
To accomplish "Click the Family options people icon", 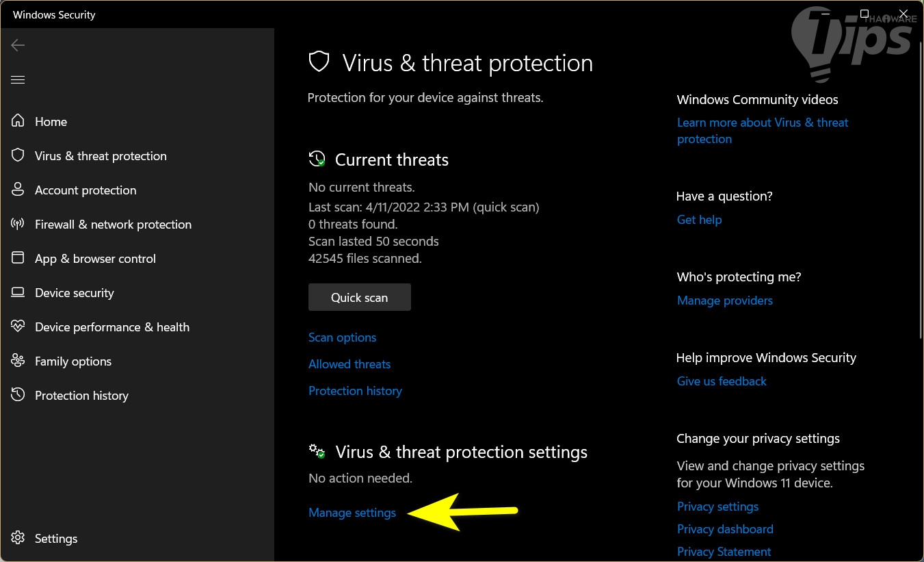I will point(18,361).
